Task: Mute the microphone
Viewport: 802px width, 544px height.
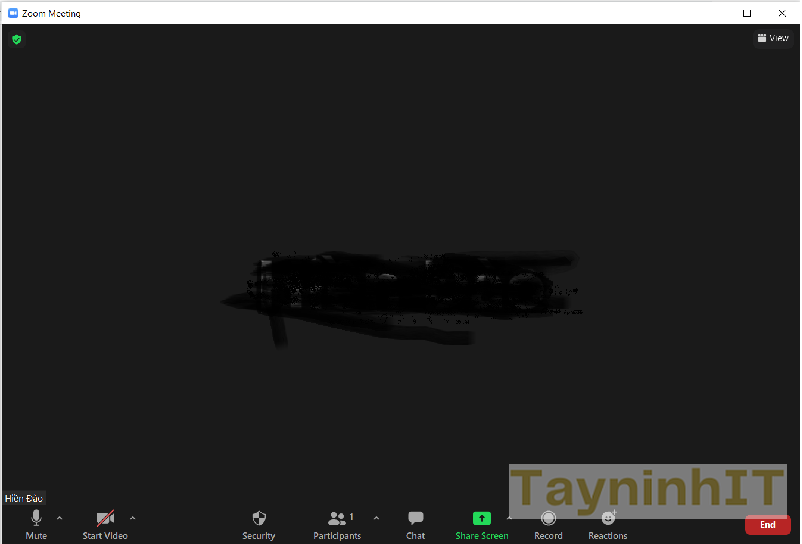Action: point(36,519)
